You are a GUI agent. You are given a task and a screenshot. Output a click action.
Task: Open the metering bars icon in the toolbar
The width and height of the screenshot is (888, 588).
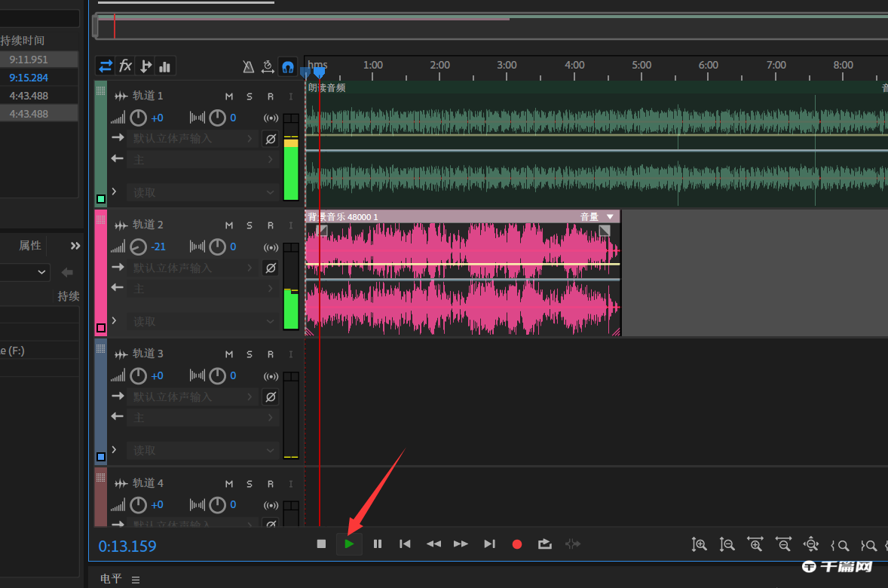[165, 66]
